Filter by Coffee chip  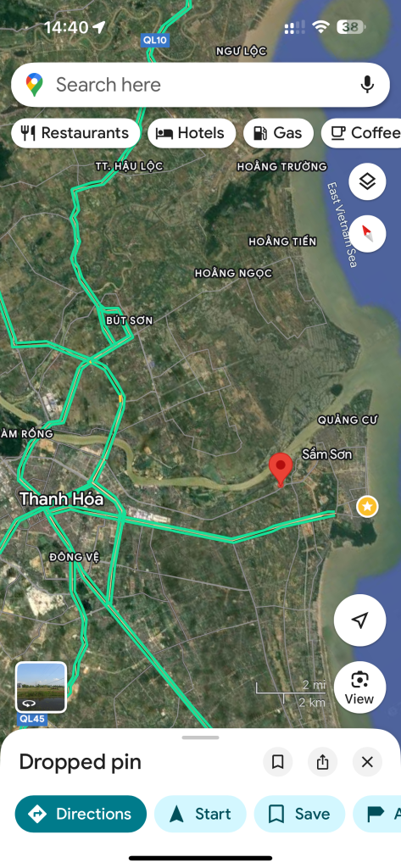click(x=361, y=133)
